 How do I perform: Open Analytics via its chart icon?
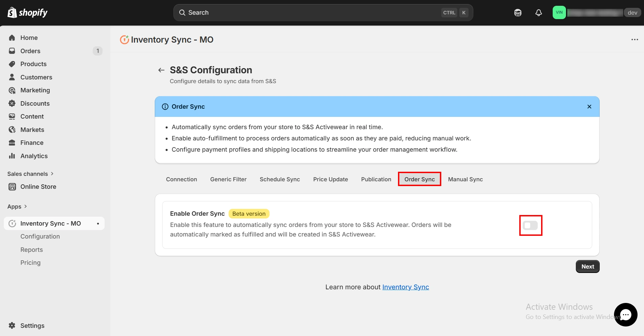click(12, 156)
